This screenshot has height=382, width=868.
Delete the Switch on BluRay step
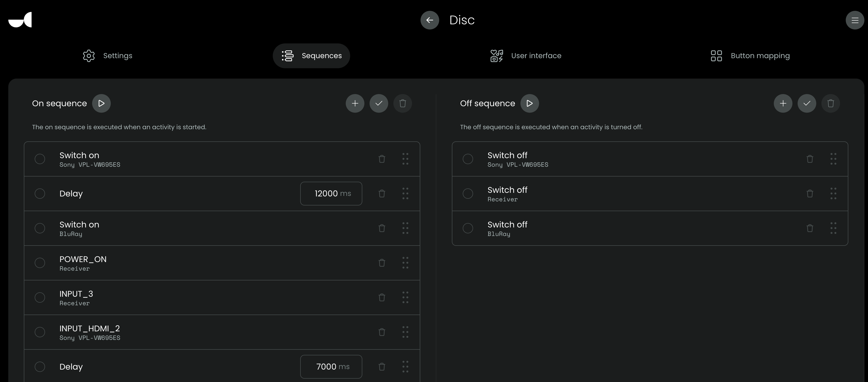pyautogui.click(x=382, y=228)
